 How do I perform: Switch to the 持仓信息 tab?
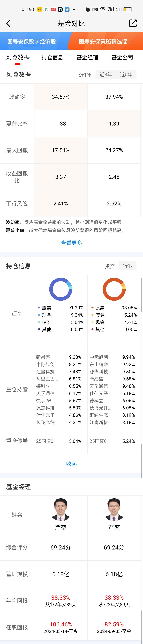coord(52,57)
